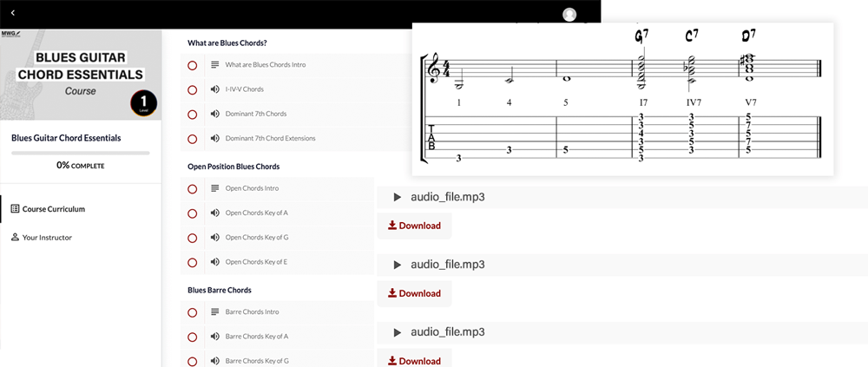Open the user profile avatar
868x367 pixels.
click(569, 15)
